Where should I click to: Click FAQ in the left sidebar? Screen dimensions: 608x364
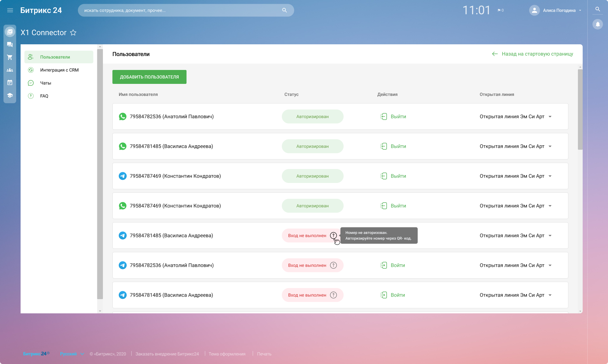pyautogui.click(x=44, y=95)
